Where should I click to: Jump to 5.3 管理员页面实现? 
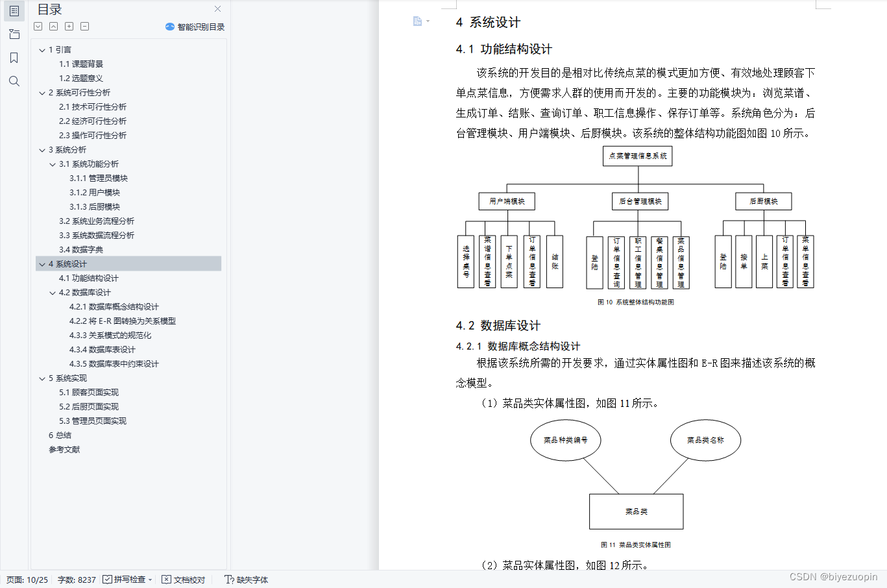(93, 421)
